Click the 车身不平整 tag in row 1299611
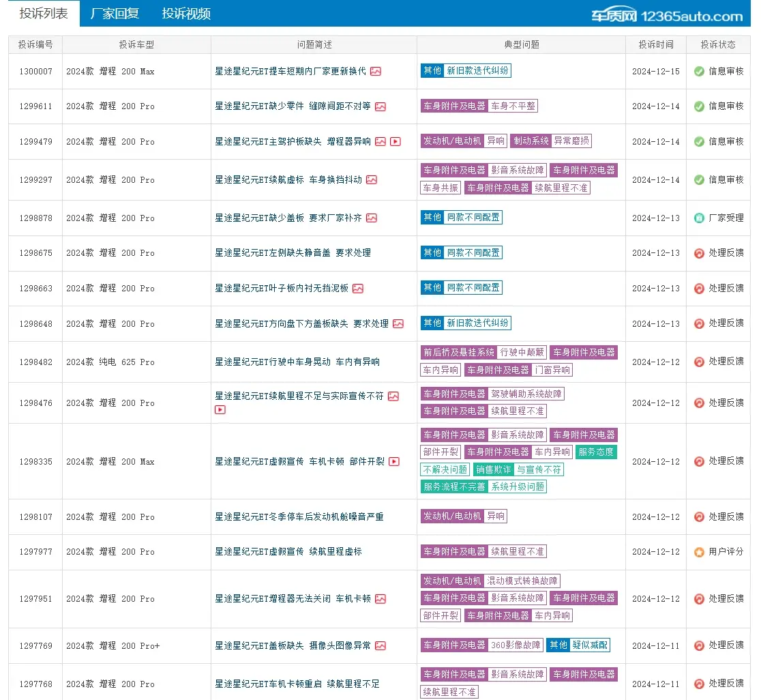 513,106
